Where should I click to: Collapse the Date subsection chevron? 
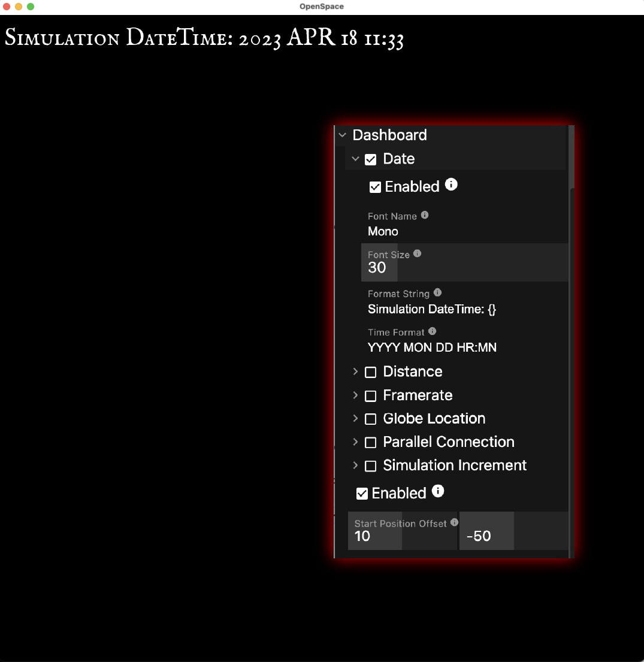355,159
